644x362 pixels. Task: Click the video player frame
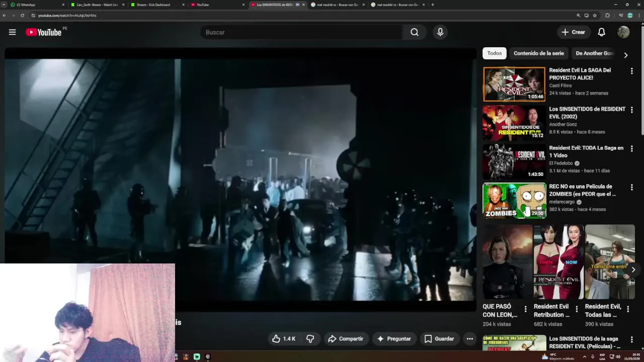(240, 179)
